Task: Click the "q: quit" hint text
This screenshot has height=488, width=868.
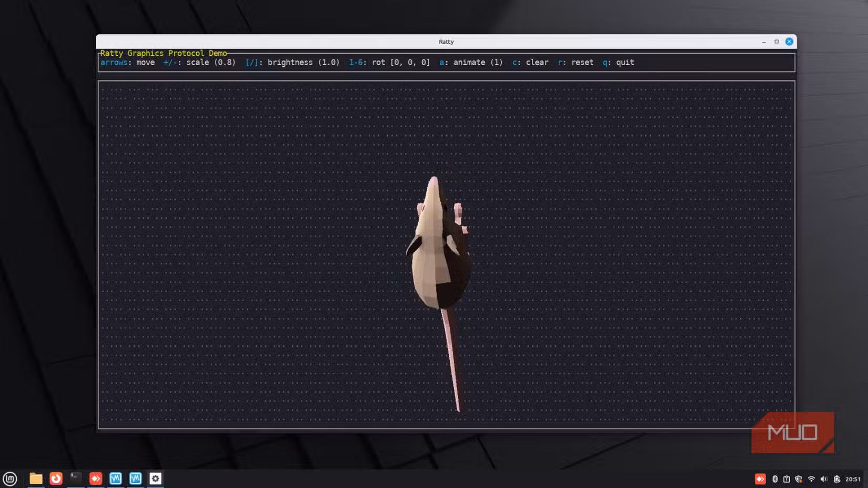Action: click(x=619, y=62)
